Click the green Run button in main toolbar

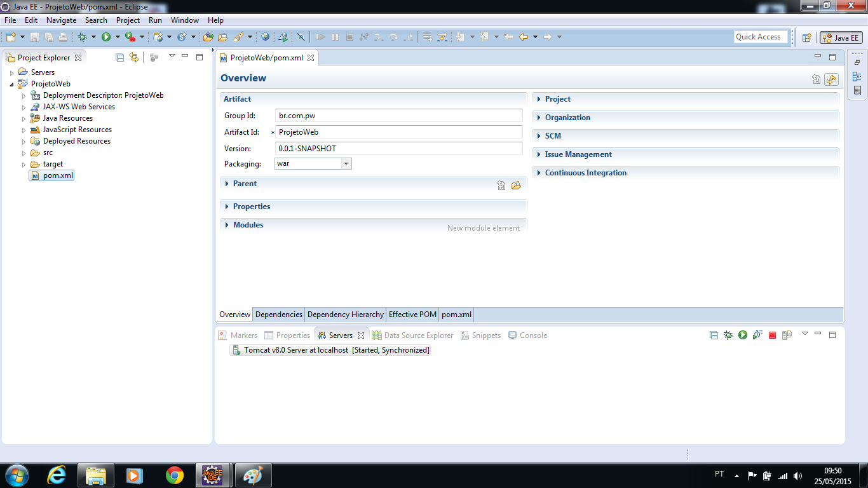[106, 37]
